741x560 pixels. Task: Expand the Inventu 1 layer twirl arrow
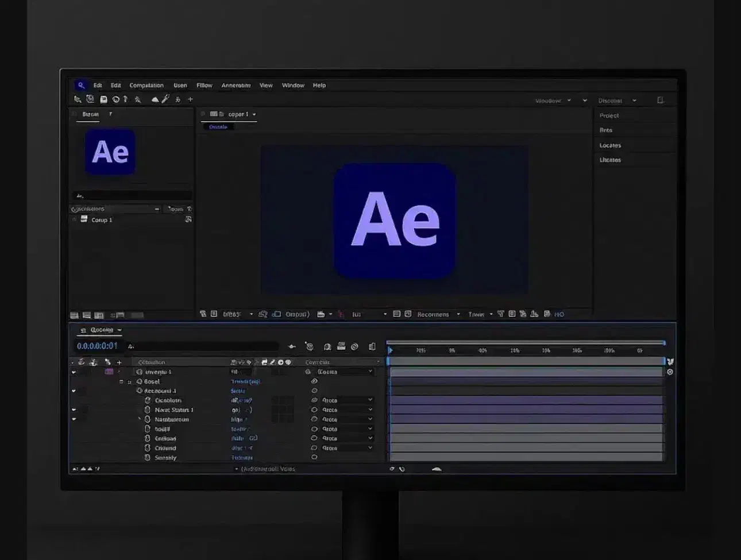(74, 372)
